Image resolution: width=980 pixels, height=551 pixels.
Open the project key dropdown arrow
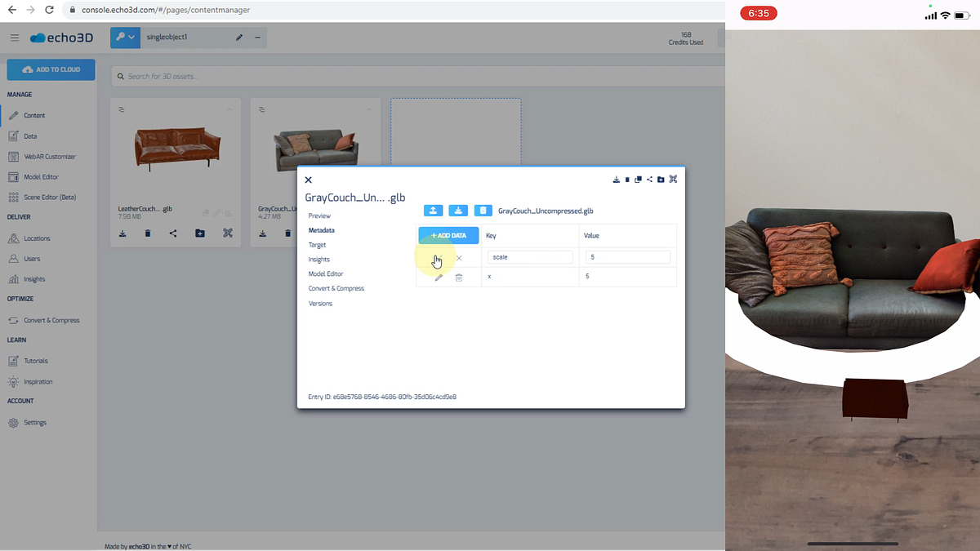[x=132, y=37]
